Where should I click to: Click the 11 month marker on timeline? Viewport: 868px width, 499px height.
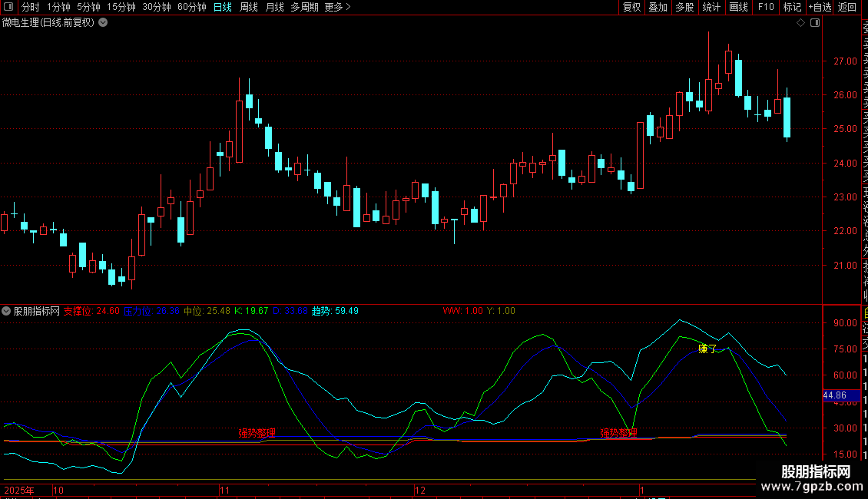click(x=225, y=489)
